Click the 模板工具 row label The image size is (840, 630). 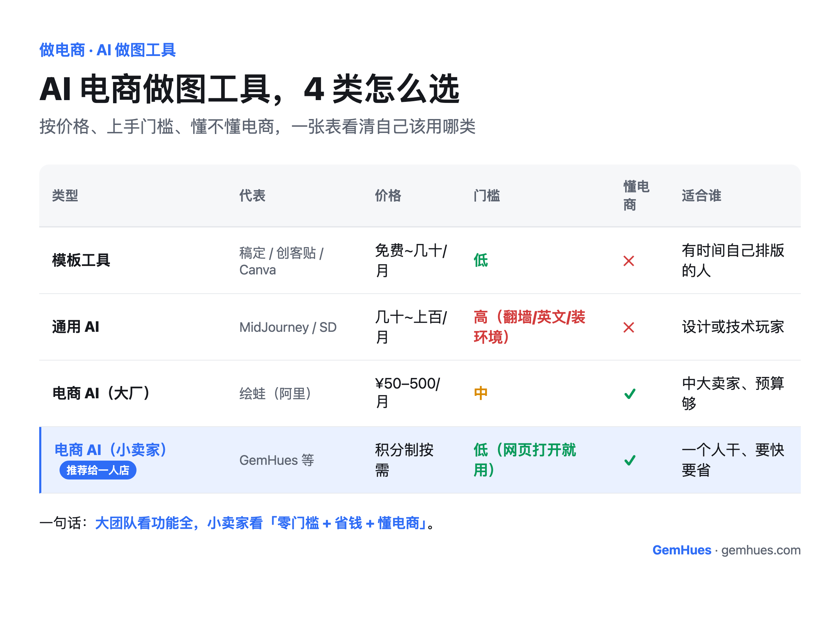(81, 260)
